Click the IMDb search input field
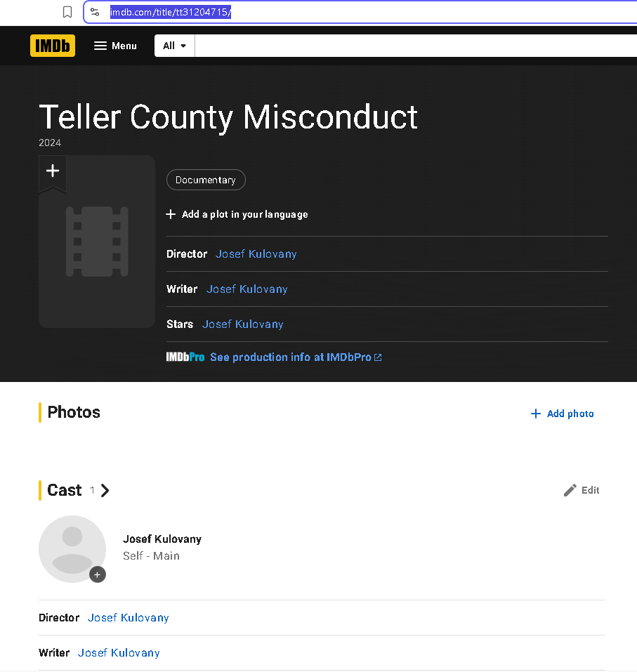 tap(414, 46)
